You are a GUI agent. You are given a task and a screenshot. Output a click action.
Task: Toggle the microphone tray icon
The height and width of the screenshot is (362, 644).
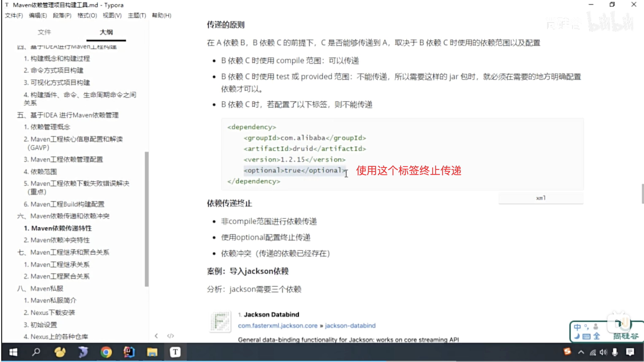point(615,352)
